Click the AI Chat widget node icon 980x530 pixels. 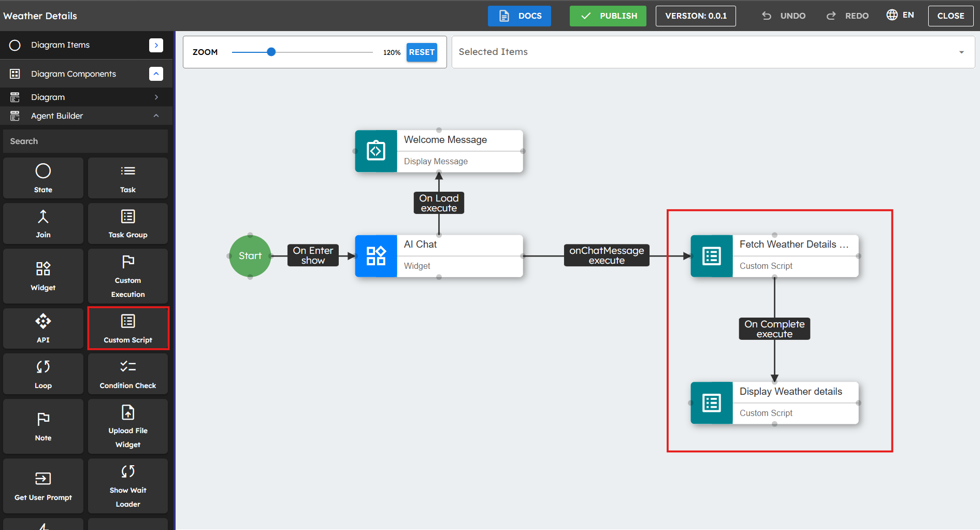point(376,256)
